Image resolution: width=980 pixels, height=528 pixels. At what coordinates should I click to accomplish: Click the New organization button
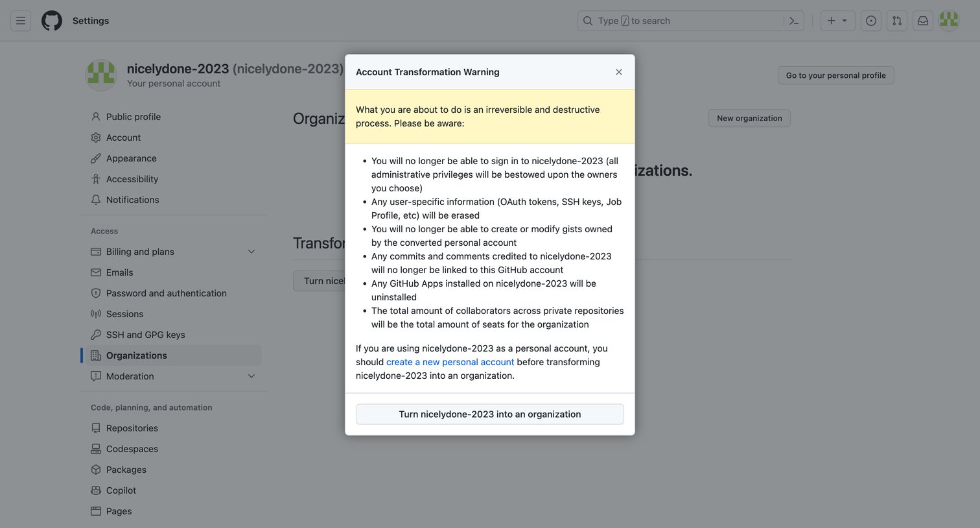coord(749,118)
